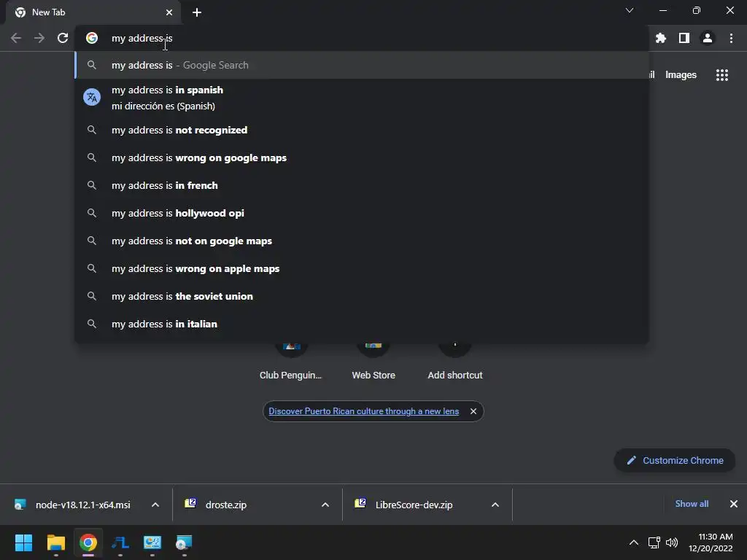This screenshot has width=747, height=560.
Task: Open the profile avatar menu
Action: [x=708, y=38]
